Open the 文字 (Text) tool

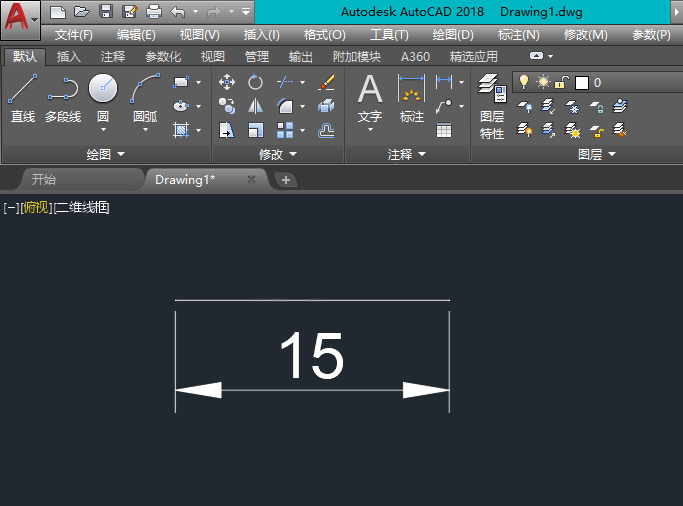370,98
